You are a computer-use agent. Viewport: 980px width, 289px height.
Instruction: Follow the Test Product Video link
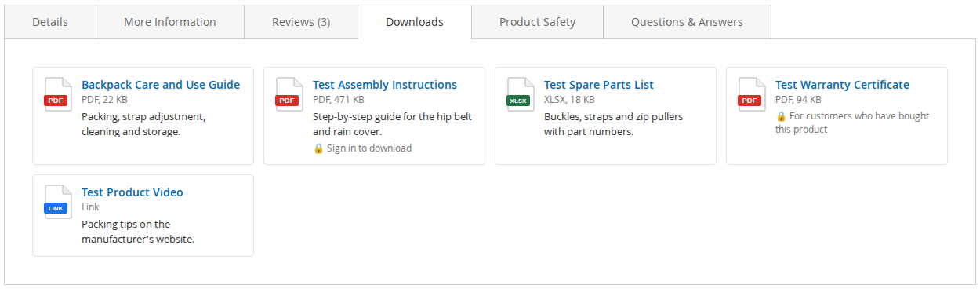[x=132, y=192]
